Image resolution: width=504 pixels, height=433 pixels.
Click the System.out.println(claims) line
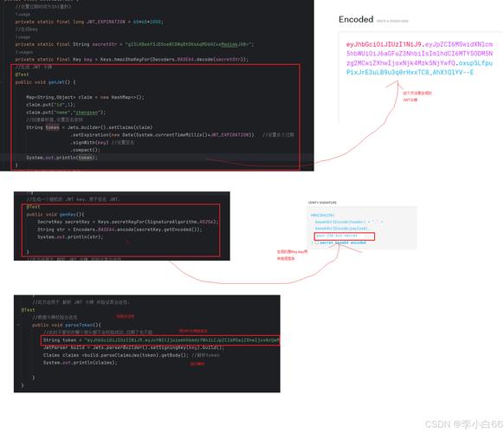[81, 363]
